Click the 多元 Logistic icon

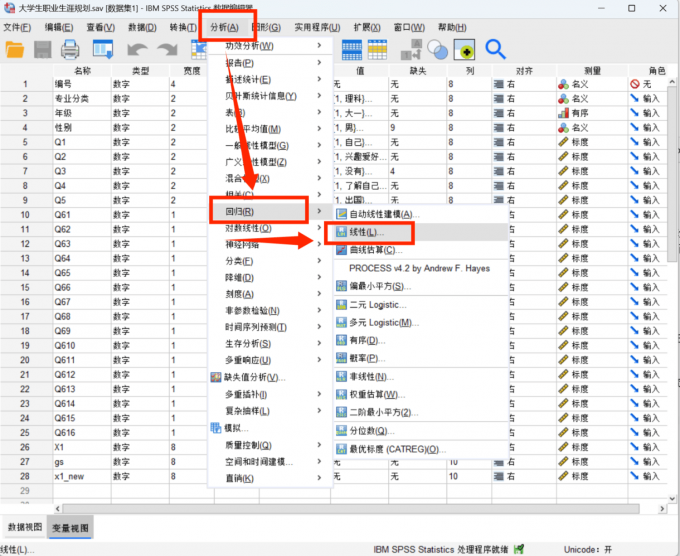tap(342, 323)
